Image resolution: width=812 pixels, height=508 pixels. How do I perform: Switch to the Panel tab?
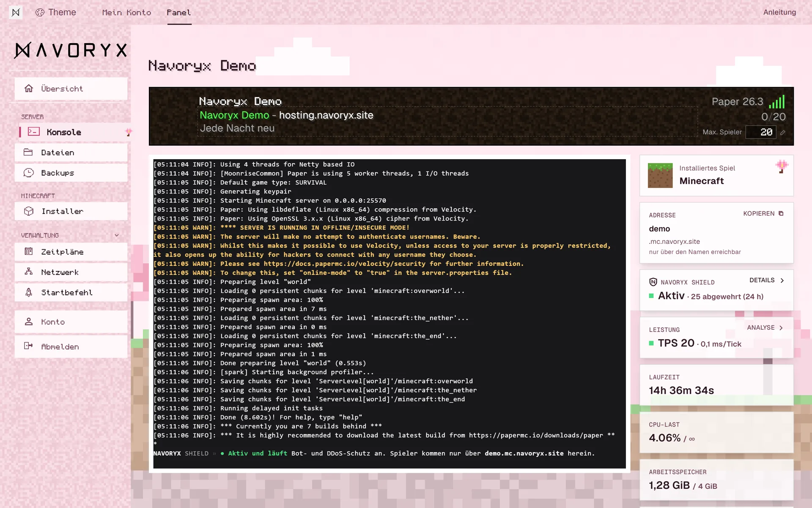(x=179, y=13)
